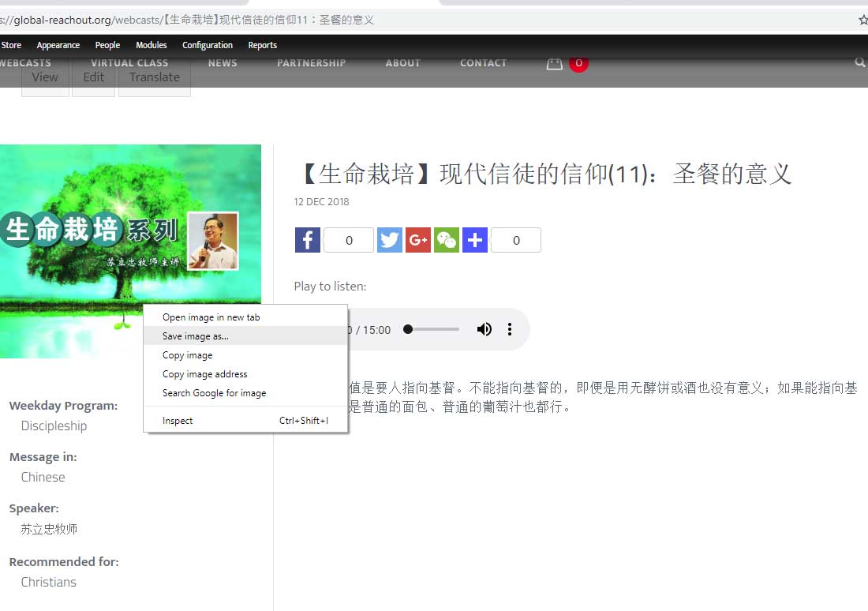The width and height of the screenshot is (868, 611).
Task: Click the Play to listen label
Action: click(330, 287)
